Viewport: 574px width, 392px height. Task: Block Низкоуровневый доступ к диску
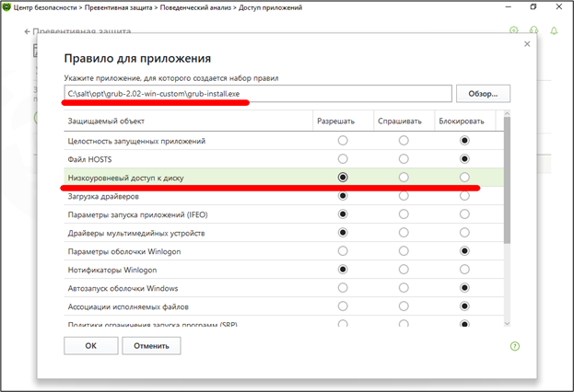(464, 178)
